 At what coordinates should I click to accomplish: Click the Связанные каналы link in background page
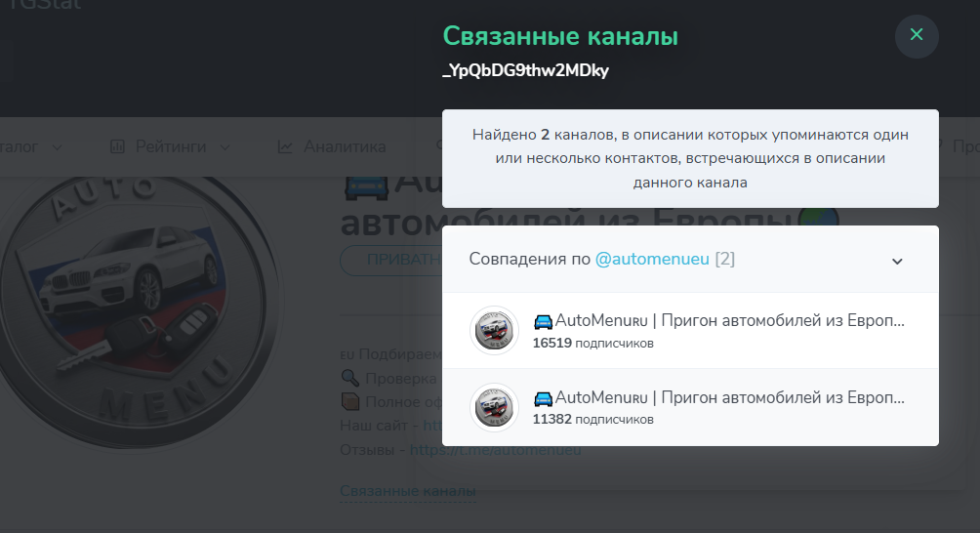coord(407,491)
